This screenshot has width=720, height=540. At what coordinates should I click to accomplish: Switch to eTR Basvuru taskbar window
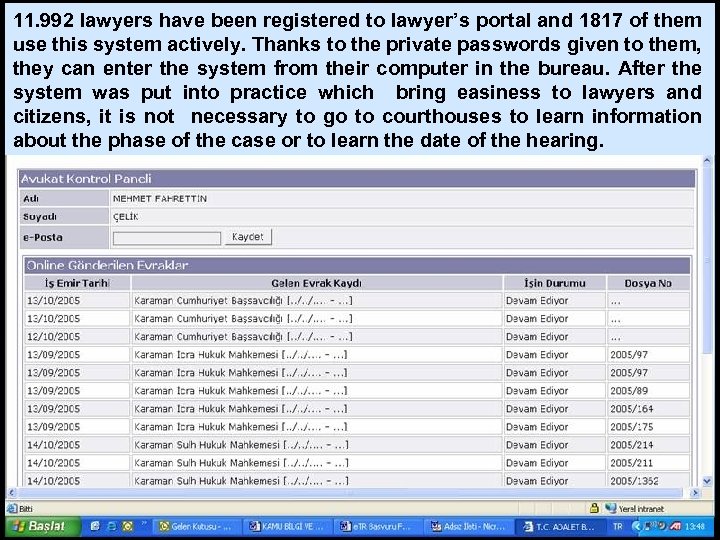[378, 527]
